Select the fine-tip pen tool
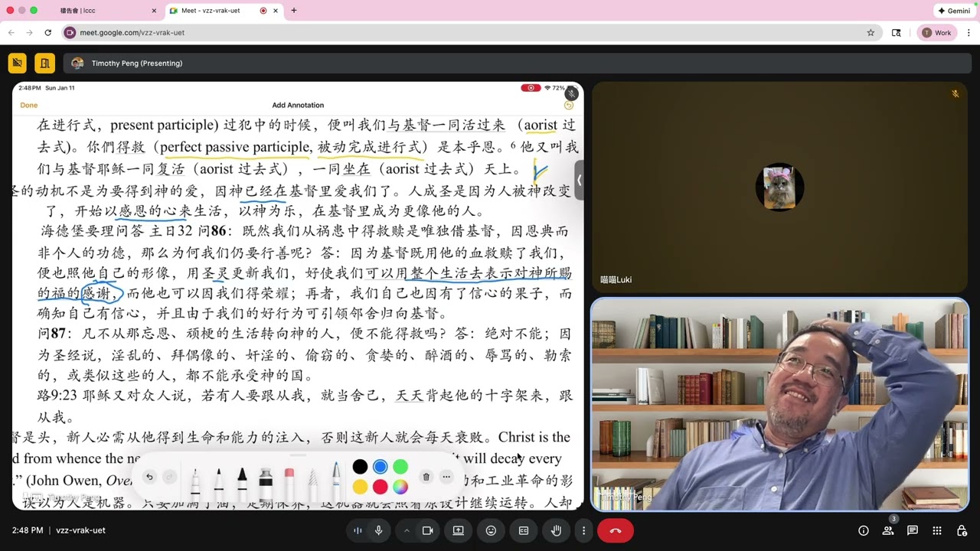This screenshot has height=551, width=980. (195, 484)
